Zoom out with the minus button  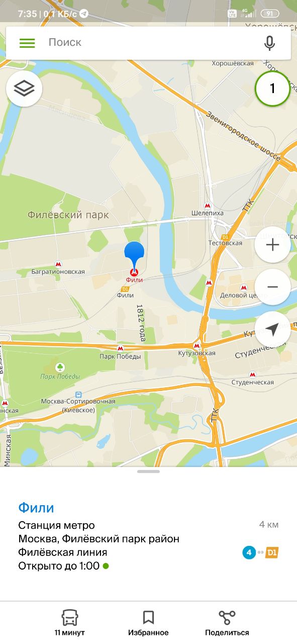click(x=272, y=287)
